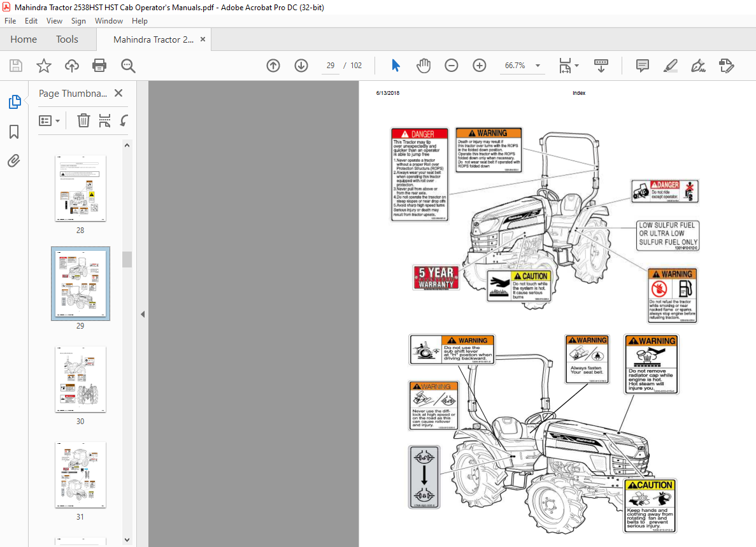The width and height of the screenshot is (756, 547).
Task: Open the Bookmarks sidebar icon
Action: [14, 132]
